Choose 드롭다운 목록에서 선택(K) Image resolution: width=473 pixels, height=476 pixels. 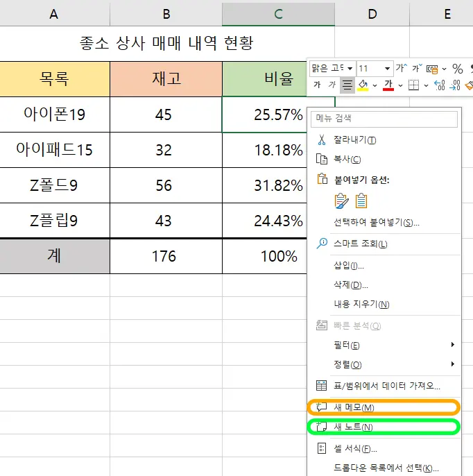tap(384, 468)
